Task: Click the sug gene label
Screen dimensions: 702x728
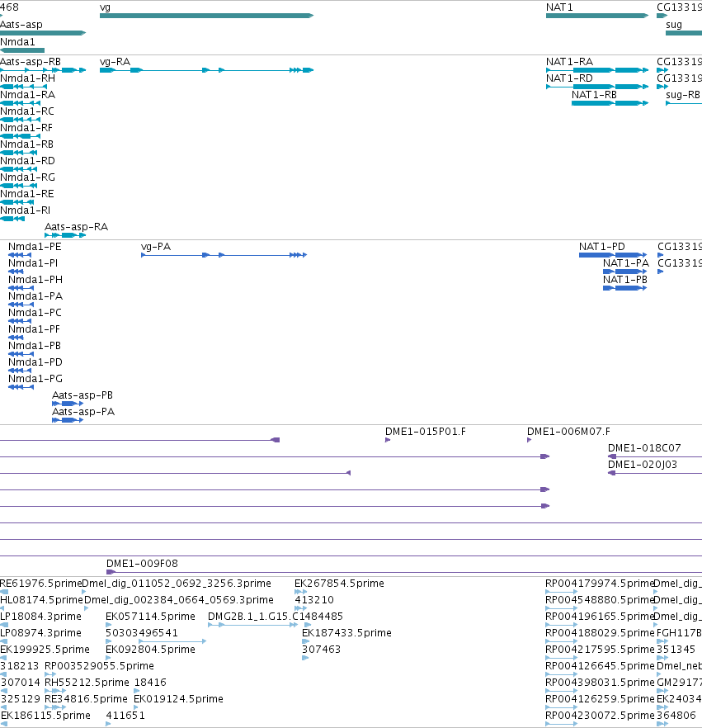Action: pyautogui.click(x=674, y=25)
